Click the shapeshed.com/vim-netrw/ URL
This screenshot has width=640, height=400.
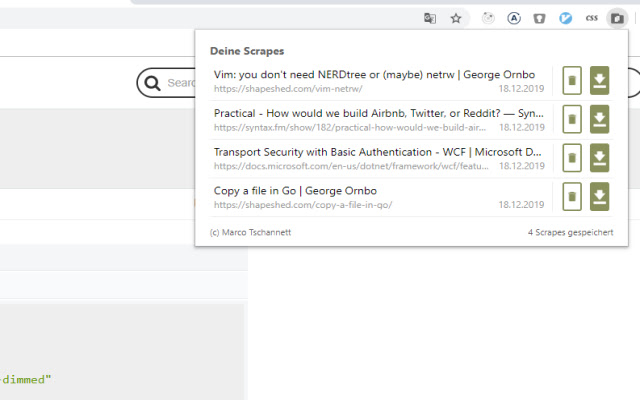[288, 89]
